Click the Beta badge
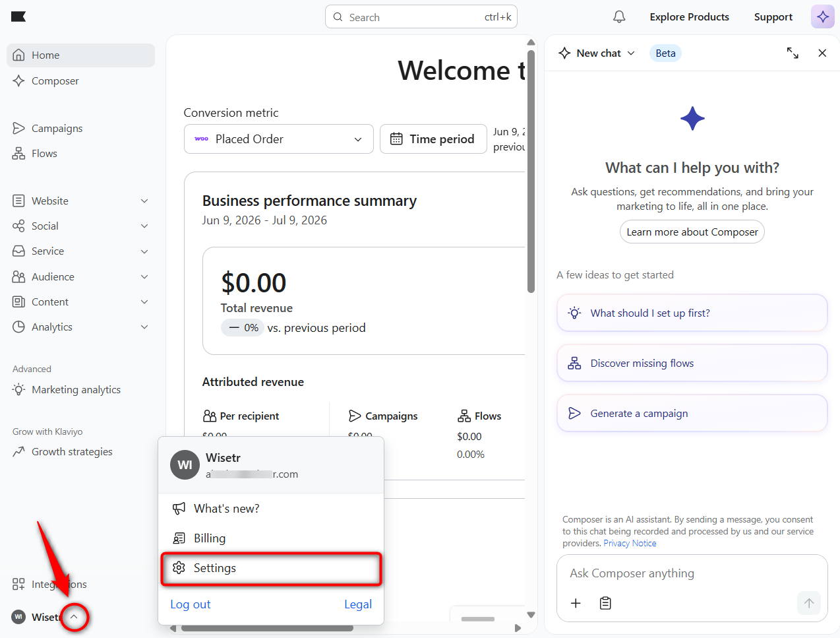840x638 pixels. tap(665, 53)
